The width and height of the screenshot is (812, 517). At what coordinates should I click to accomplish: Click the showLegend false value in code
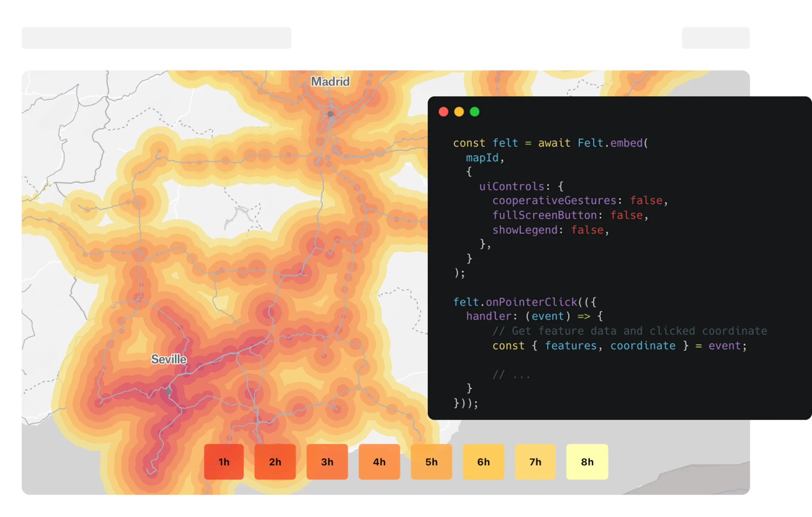coord(587,230)
